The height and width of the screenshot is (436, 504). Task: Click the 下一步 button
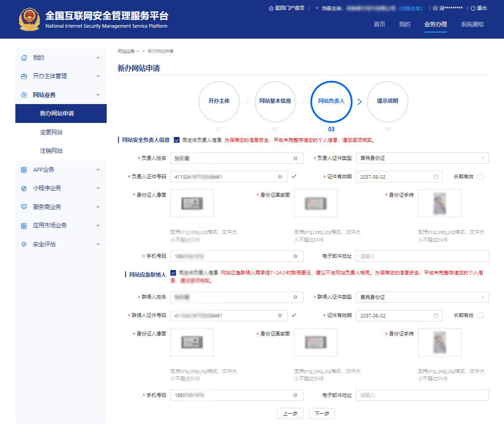pos(322,414)
